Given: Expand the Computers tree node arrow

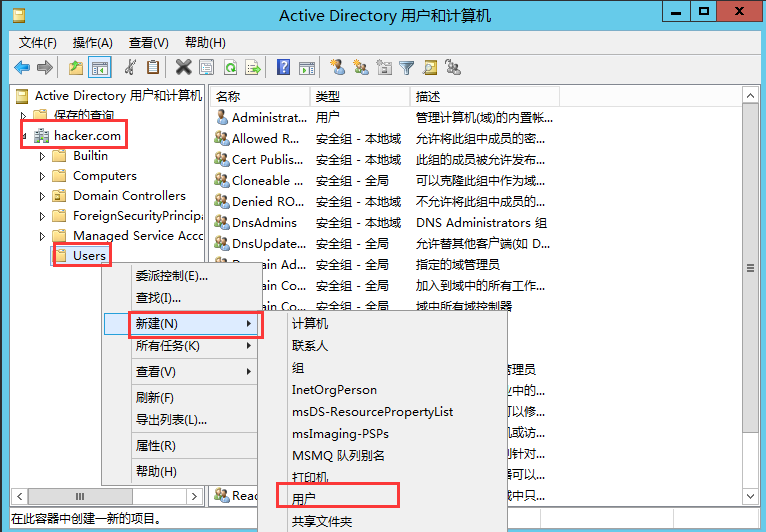Looking at the screenshot, I should pos(42,176).
